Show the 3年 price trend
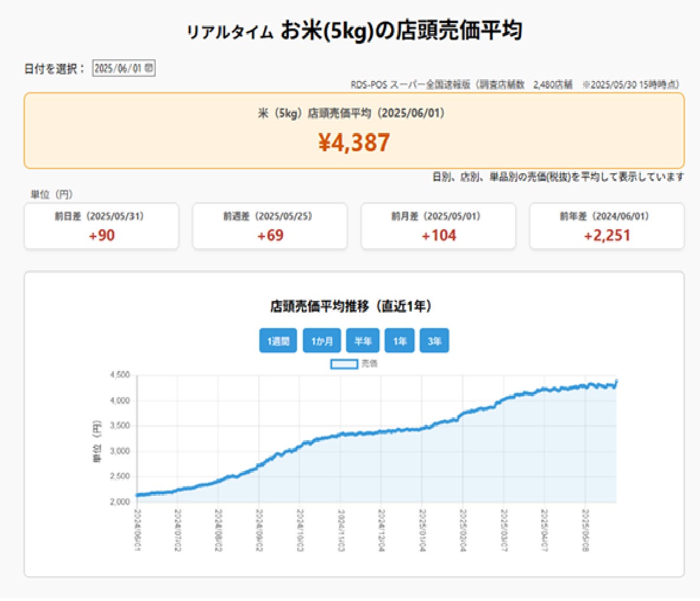Viewport: 700px width, 601px height. (x=434, y=341)
